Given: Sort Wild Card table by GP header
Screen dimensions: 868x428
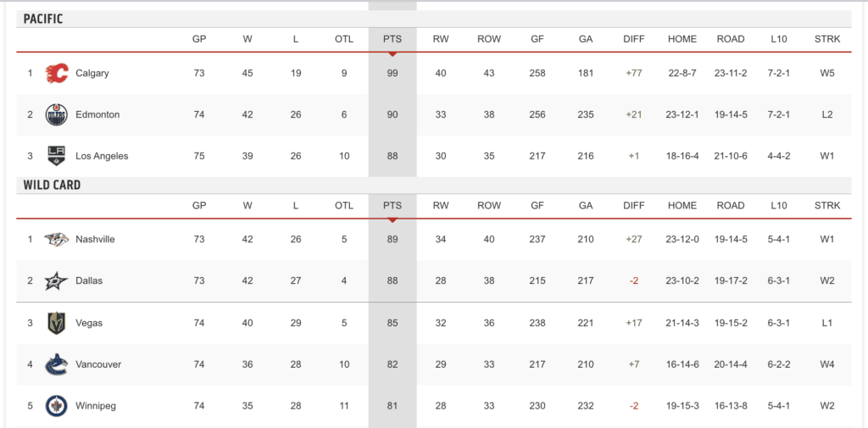Looking at the screenshot, I should click(199, 205).
